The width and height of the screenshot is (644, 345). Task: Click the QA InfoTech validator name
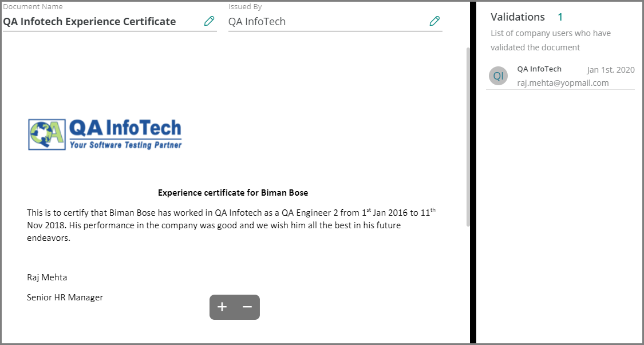coord(539,69)
